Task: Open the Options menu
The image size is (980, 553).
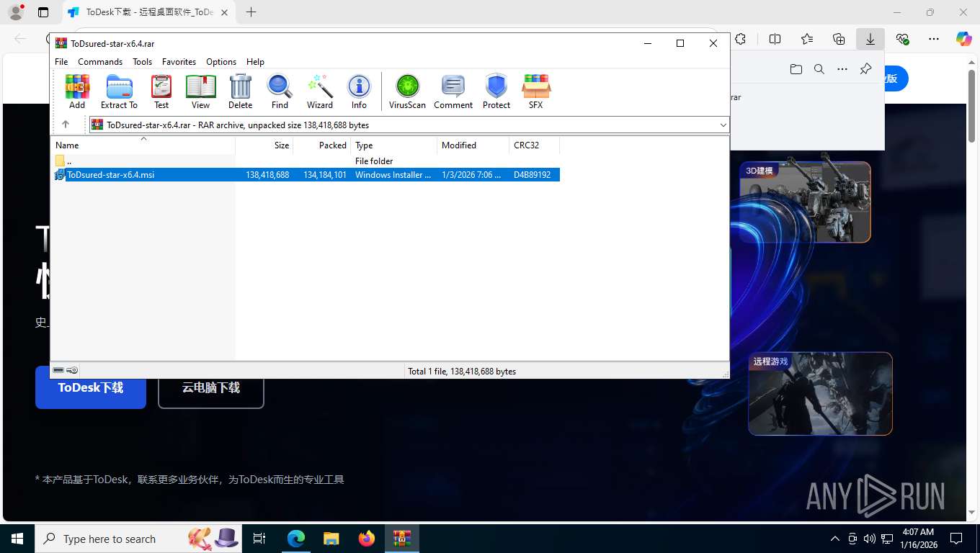Action: [x=221, y=62]
